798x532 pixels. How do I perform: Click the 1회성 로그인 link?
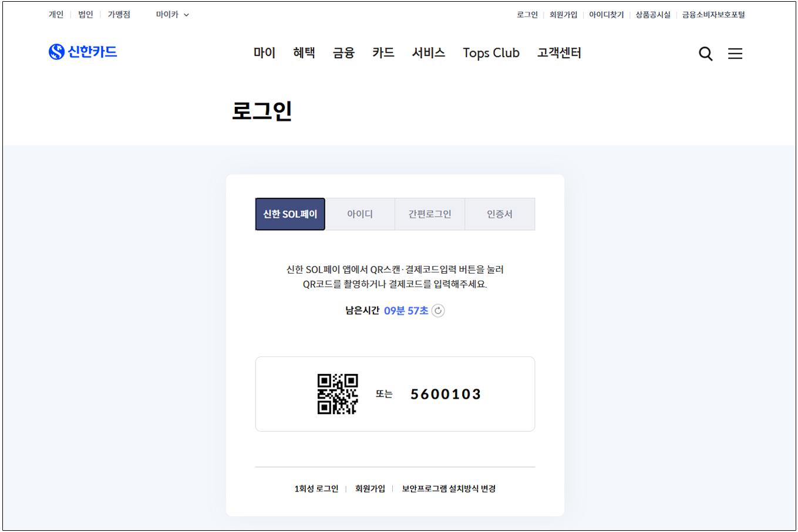[316, 489]
